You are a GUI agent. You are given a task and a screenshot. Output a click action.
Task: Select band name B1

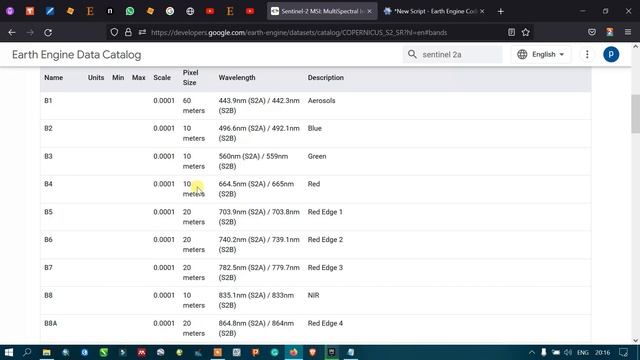pyautogui.click(x=48, y=100)
